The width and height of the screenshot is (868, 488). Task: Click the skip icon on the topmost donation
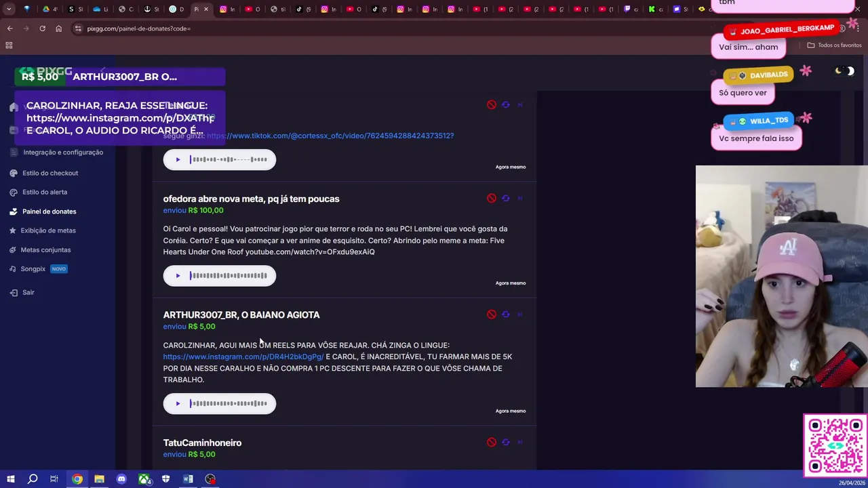point(520,104)
